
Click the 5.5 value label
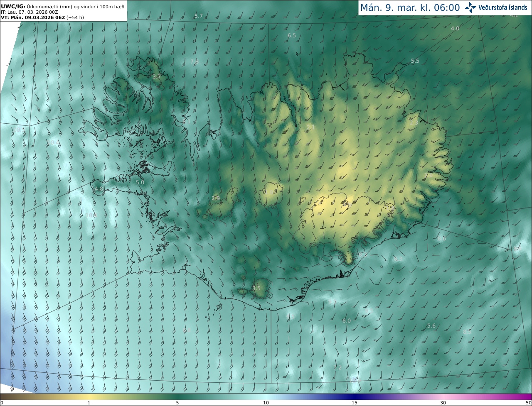[415, 61]
